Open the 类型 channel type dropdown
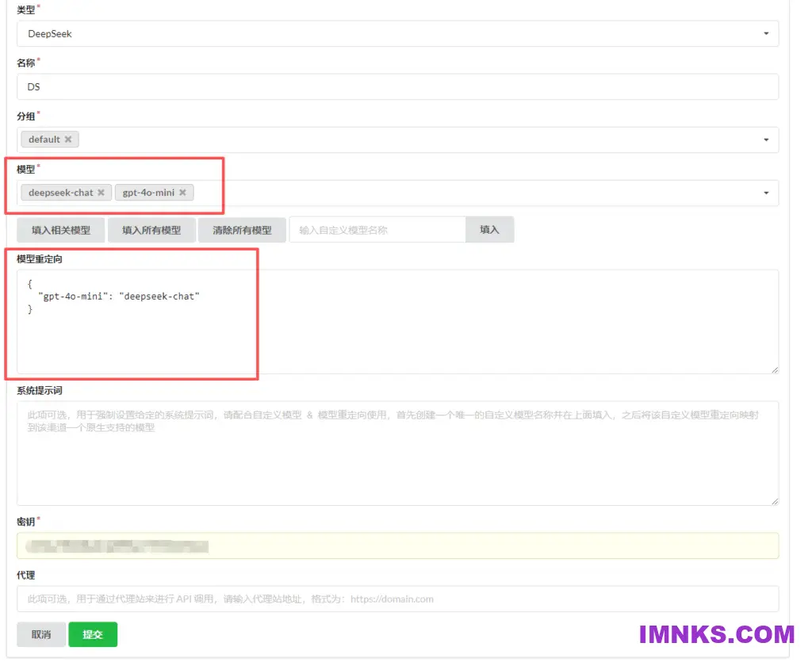 click(x=766, y=33)
